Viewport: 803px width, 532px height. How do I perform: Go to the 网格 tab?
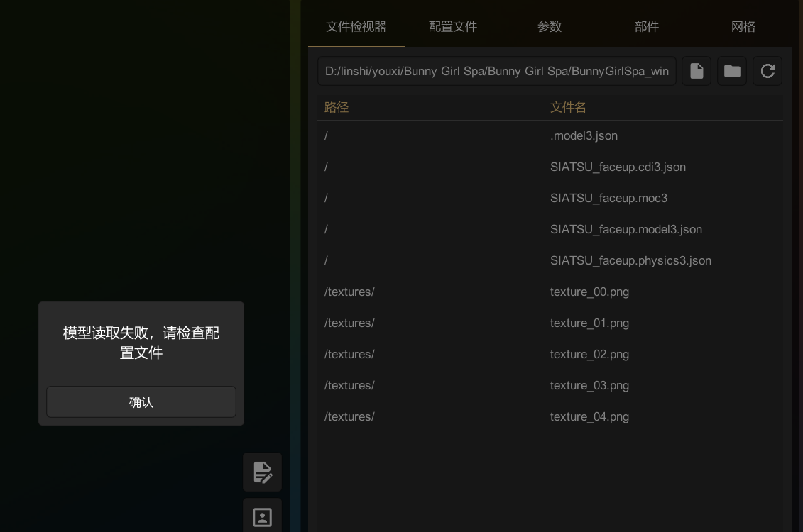(x=743, y=27)
